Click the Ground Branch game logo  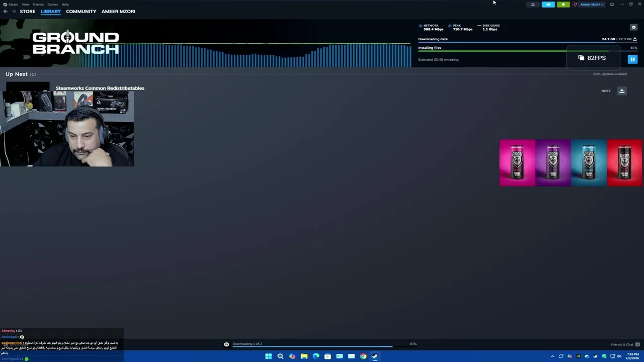pyautogui.click(x=75, y=43)
